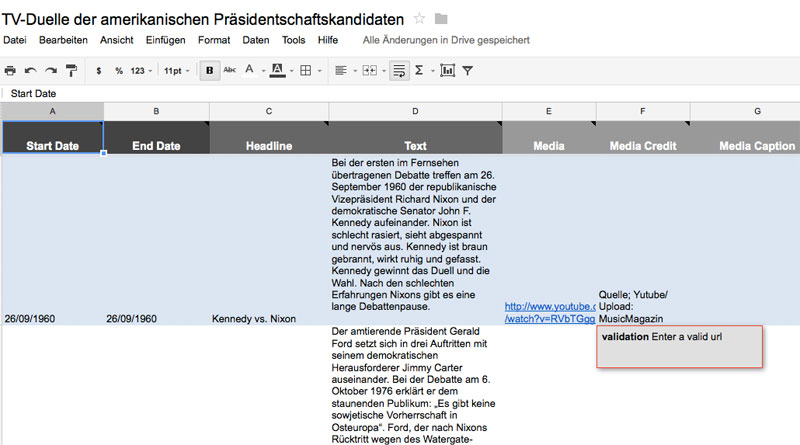The height and width of the screenshot is (445, 800).
Task: Toggle strikethrough formatting
Action: [x=230, y=70]
